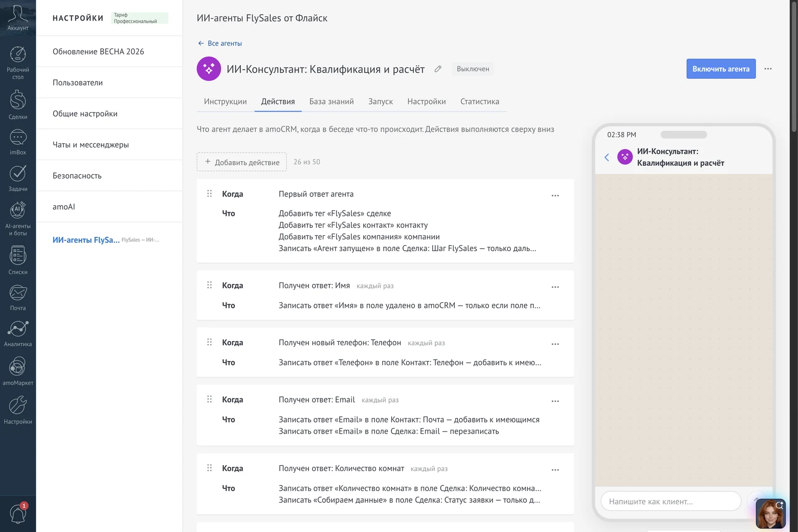Switch to the База знаний tab
Screen dimensions: 798x532
[331, 101]
